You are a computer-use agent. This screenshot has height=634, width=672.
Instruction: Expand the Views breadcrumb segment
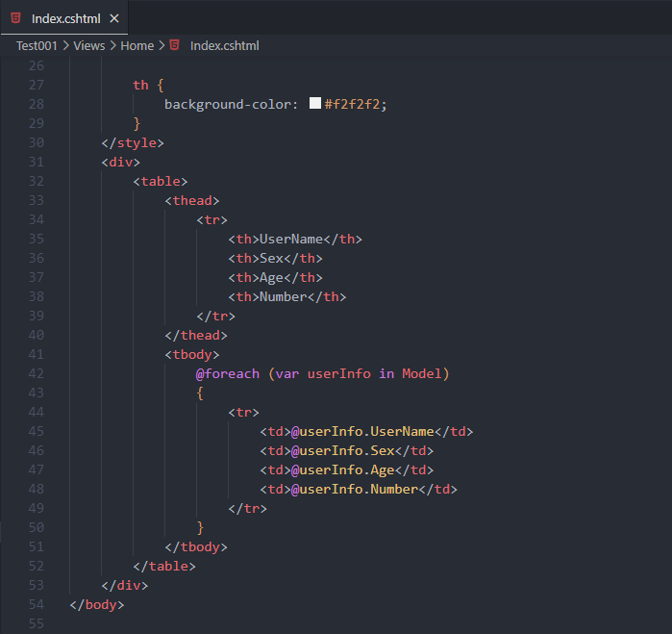pos(89,45)
